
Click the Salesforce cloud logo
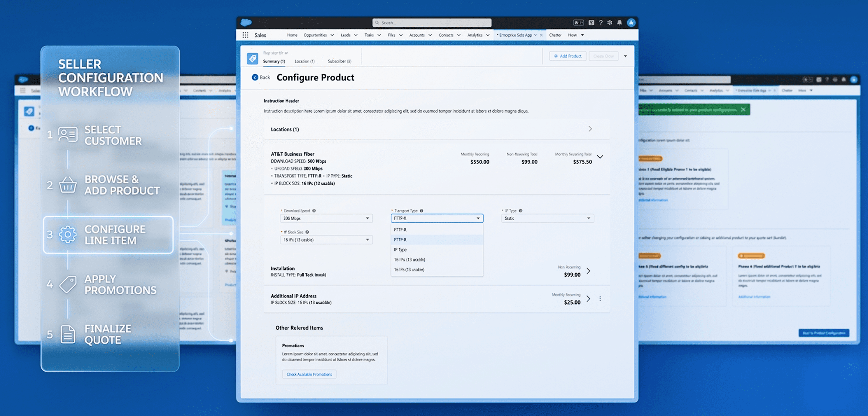(x=246, y=22)
